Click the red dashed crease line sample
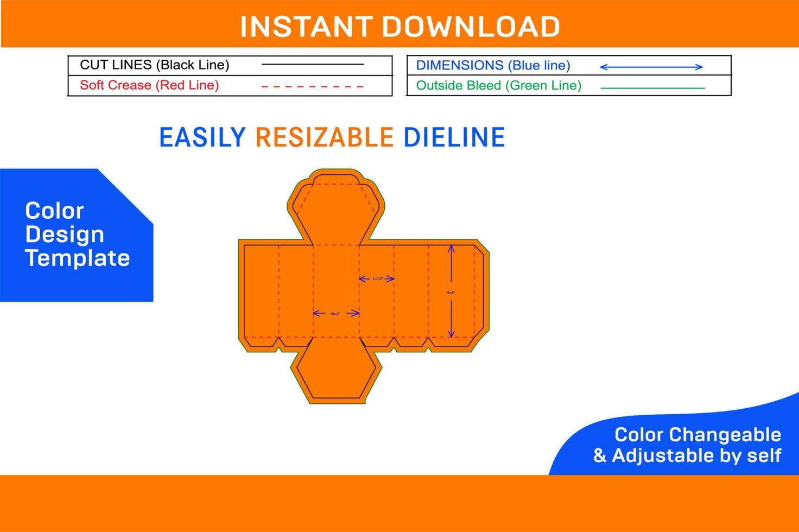This screenshot has height=532, width=799. point(313,86)
